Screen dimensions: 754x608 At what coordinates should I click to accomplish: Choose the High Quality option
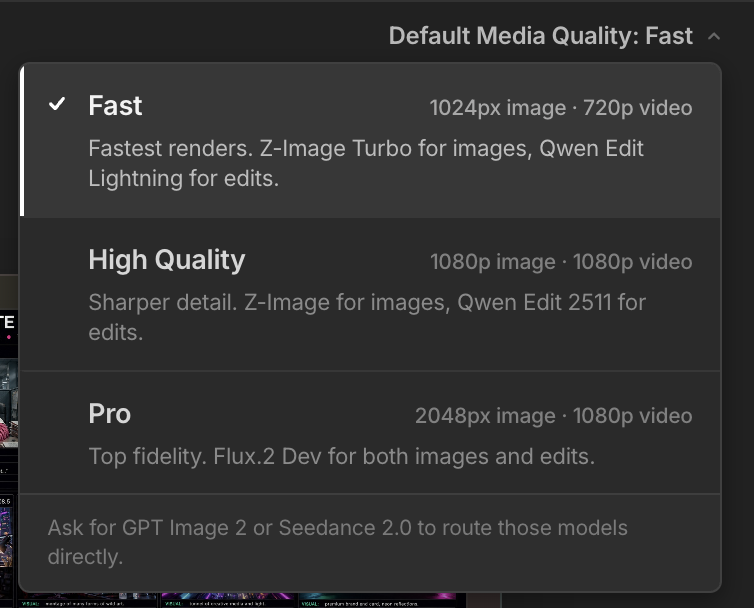click(x=370, y=294)
